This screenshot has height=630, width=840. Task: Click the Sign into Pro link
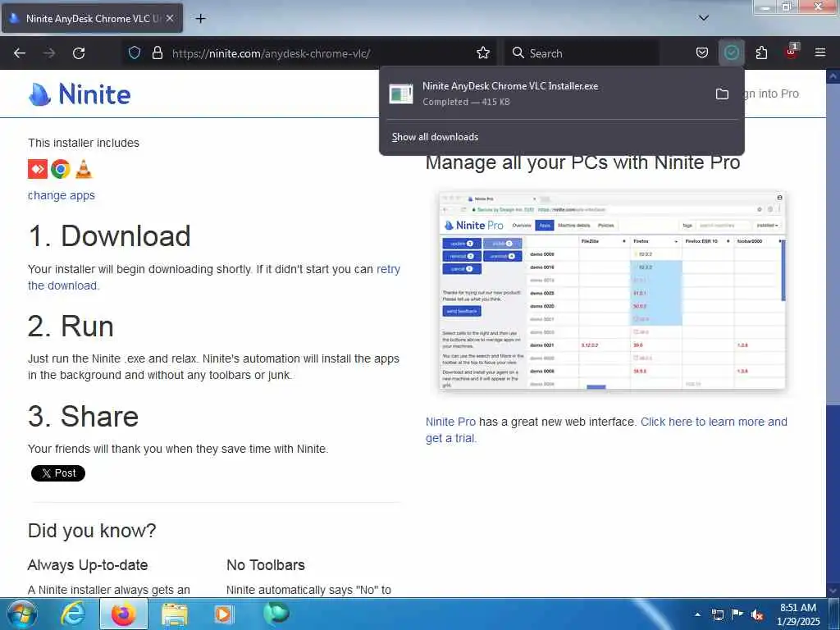coord(771,94)
